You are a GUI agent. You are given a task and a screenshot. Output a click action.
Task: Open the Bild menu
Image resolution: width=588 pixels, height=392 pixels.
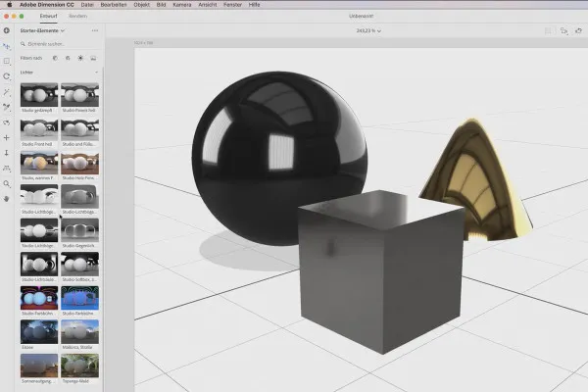(x=162, y=5)
